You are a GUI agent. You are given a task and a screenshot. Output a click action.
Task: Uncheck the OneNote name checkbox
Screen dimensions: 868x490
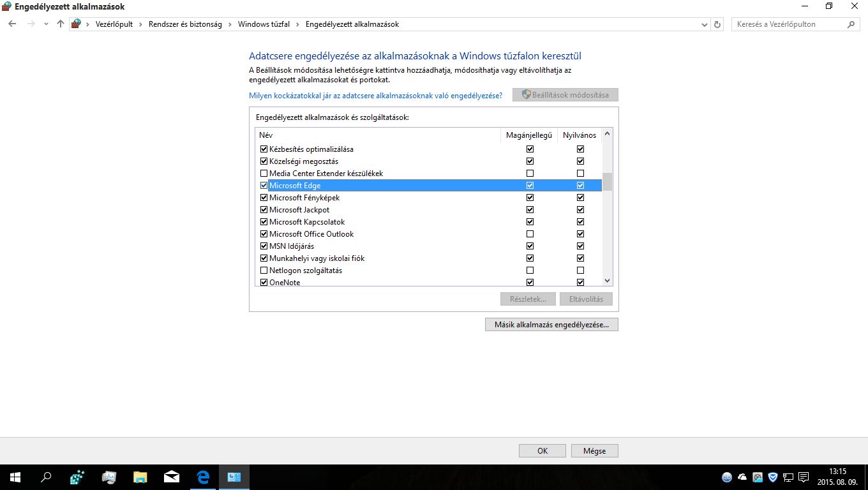click(264, 283)
